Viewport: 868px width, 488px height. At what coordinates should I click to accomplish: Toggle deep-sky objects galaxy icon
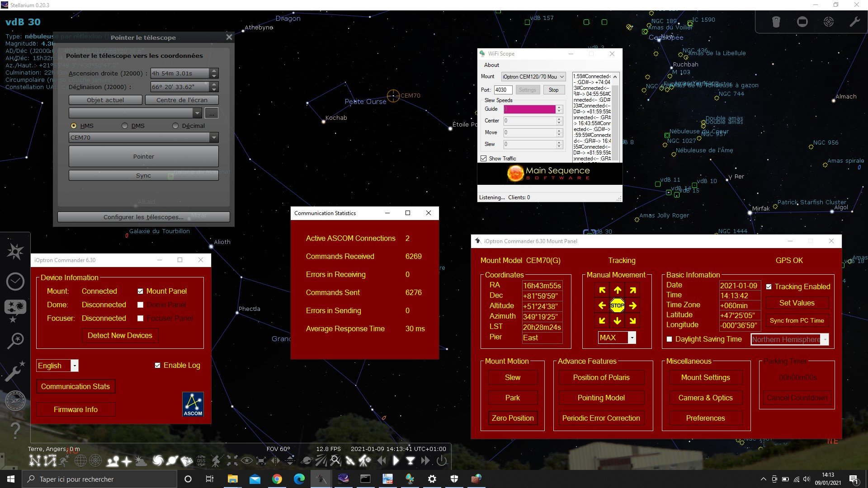click(x=158, y=460)
